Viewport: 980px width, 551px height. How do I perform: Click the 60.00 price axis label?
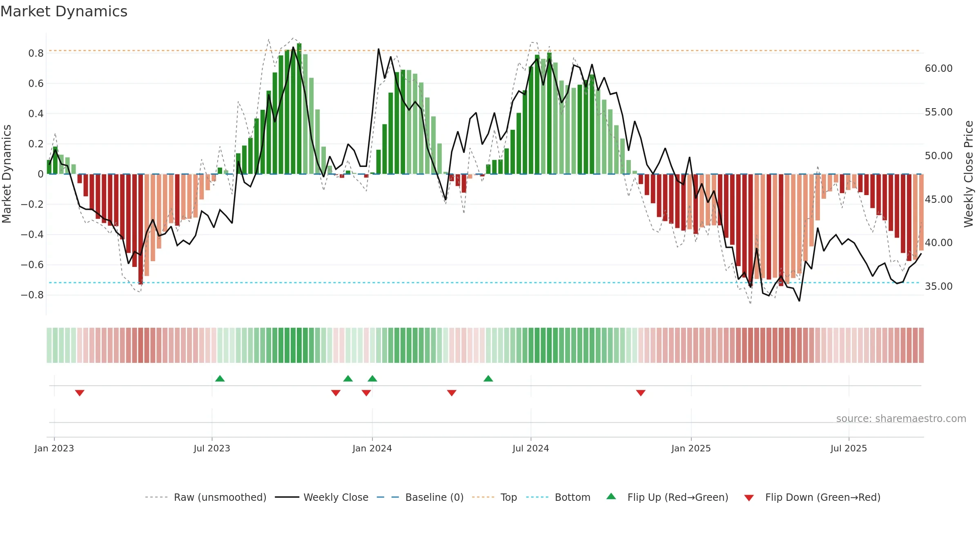point(939,69)
